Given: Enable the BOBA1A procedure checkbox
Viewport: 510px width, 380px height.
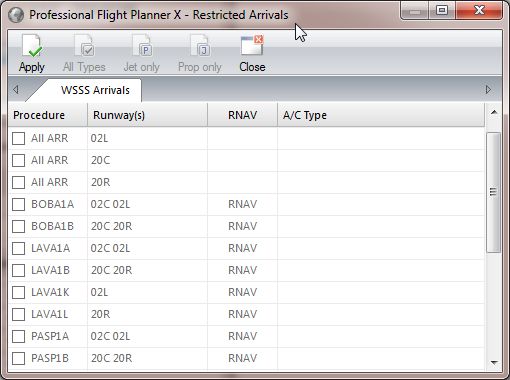Looking at the screenshot, I should coord(18,204).
